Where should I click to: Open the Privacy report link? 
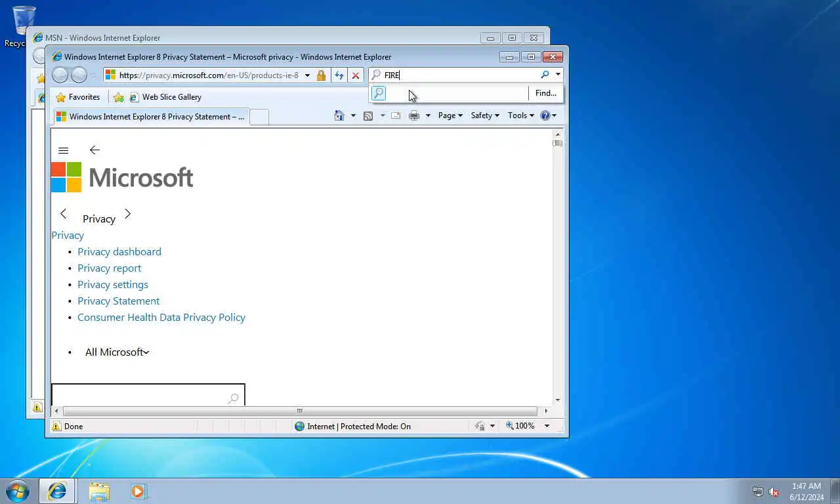coord(109,268)
